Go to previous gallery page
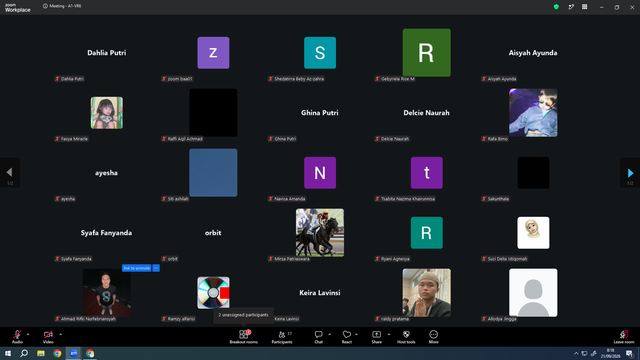The width and height of the screenshot is (640, 360). 10,173
